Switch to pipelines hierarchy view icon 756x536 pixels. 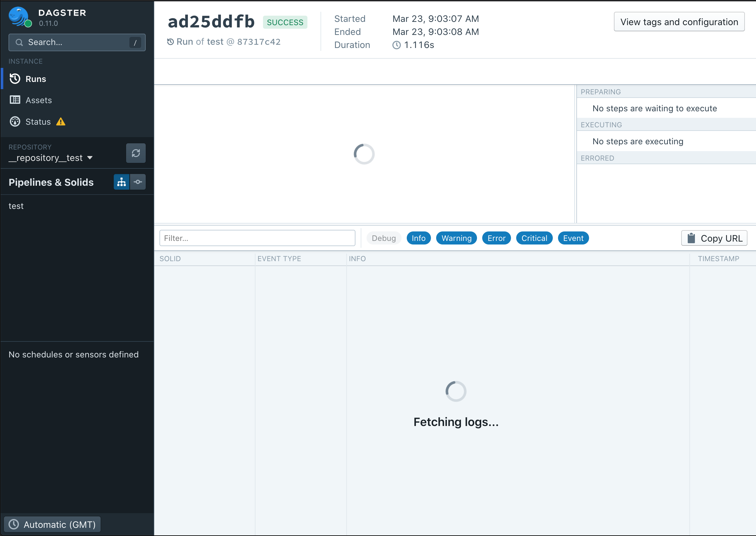122,182
